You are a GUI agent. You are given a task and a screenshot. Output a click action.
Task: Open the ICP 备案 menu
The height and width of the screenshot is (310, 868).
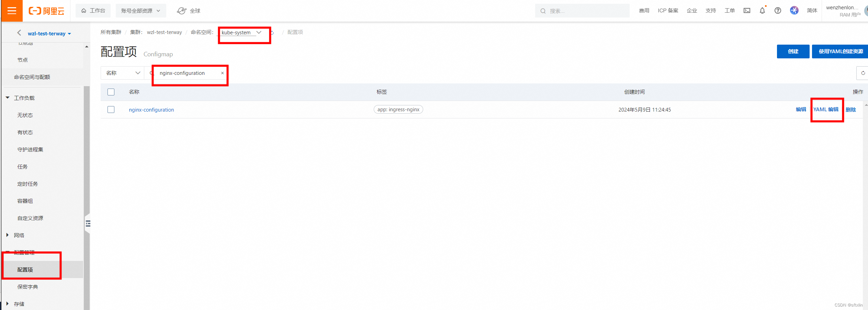point(668,11)
